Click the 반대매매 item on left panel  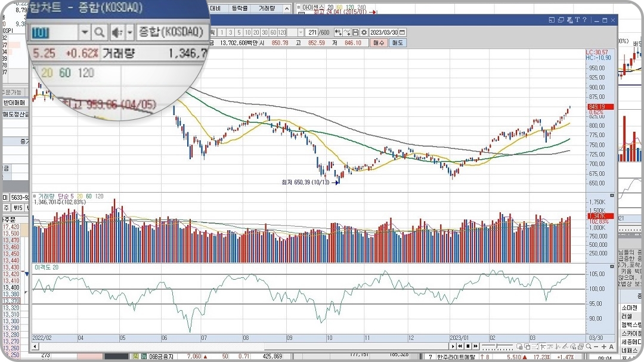click(x=14, y=103)
